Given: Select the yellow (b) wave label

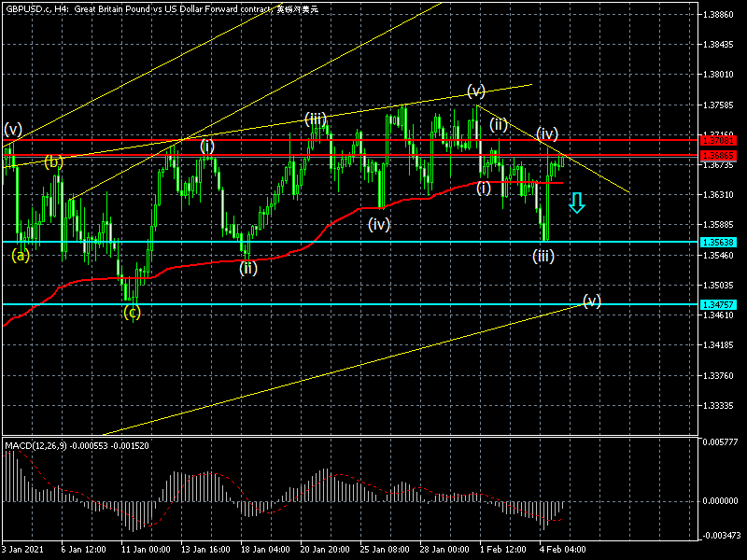Looking at the screenshot, I should coord(54,161).
